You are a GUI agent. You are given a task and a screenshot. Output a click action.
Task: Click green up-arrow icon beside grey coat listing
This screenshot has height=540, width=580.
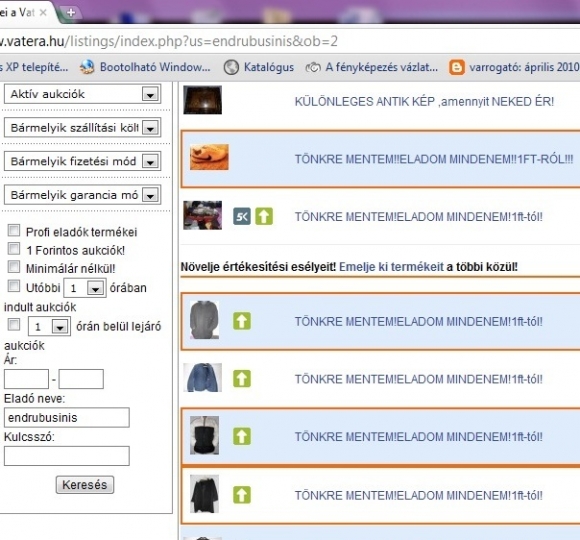click(x=242, y=321)
